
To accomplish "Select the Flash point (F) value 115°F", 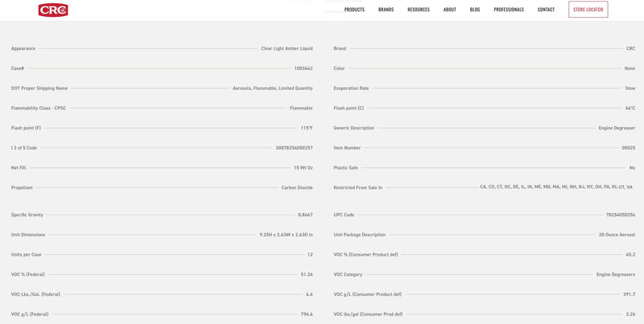I will (307, 128).
